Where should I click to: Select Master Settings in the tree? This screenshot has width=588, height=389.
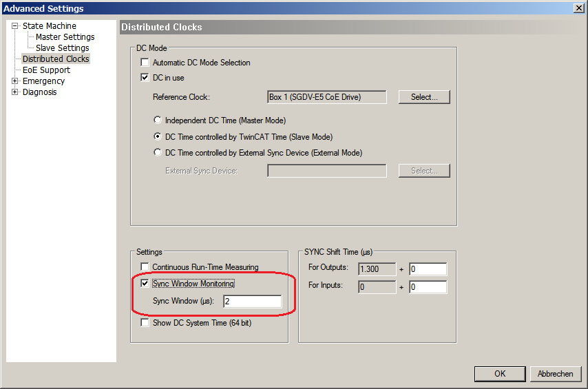pos(65,37)
